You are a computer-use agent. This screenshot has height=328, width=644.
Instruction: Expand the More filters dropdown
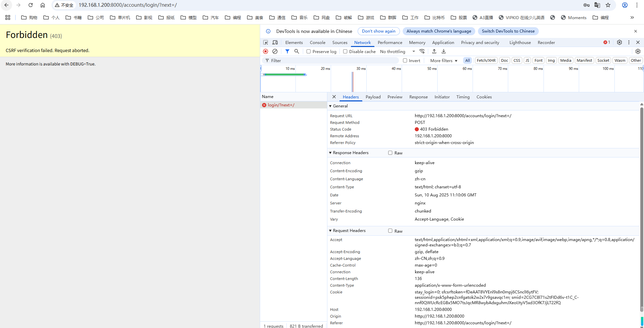444,60
